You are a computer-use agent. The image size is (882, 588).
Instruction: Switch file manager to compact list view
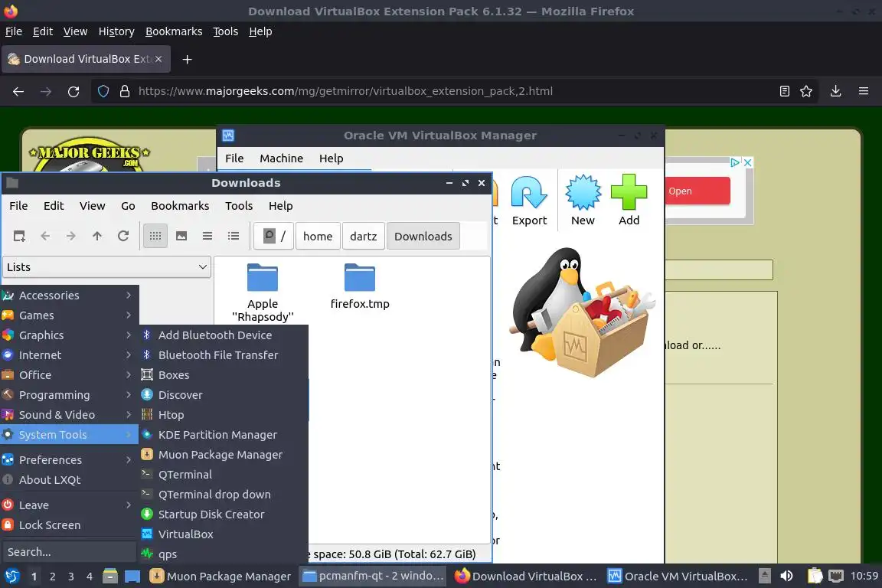coord(207,237)
